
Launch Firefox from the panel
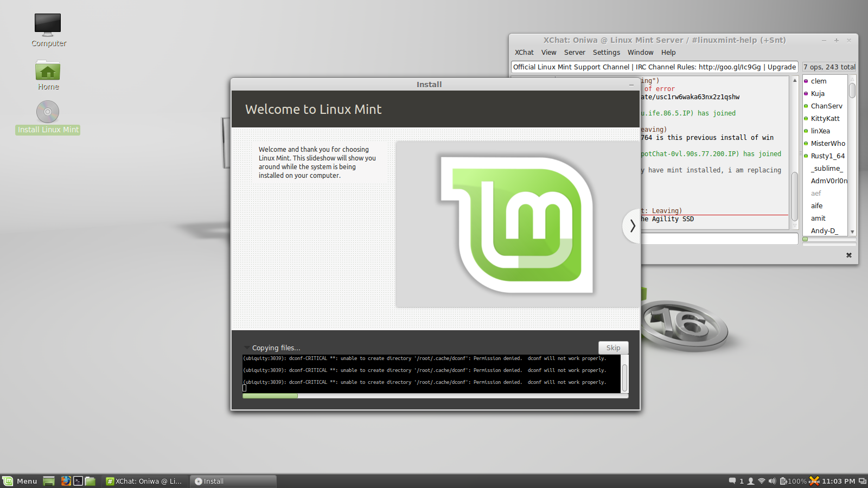pos(66,481)
